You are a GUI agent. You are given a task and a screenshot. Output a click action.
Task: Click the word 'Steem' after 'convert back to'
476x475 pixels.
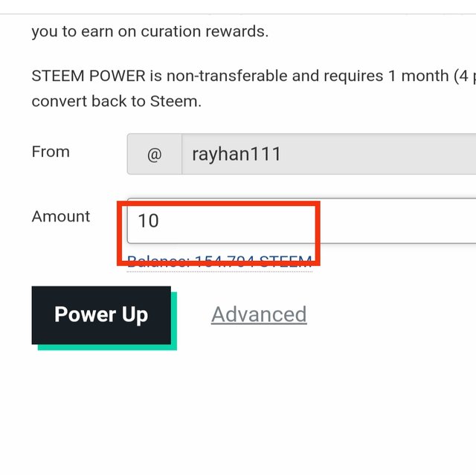(173, 101)
